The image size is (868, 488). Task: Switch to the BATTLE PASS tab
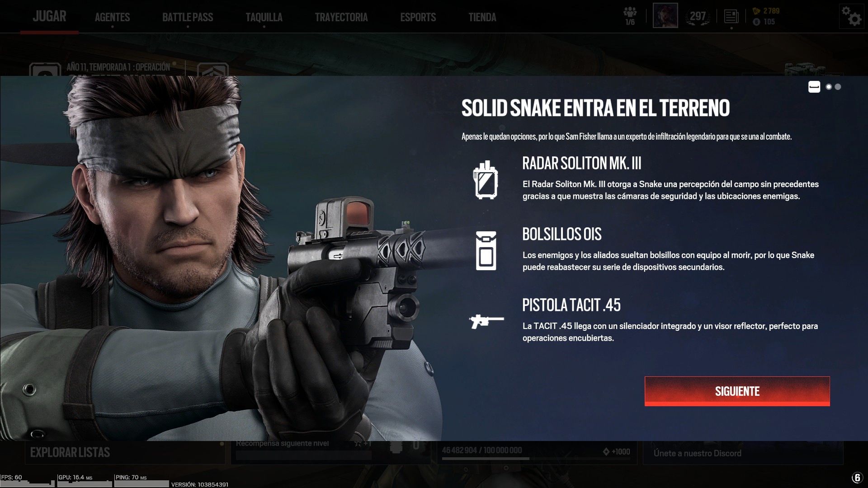point(188,17)
